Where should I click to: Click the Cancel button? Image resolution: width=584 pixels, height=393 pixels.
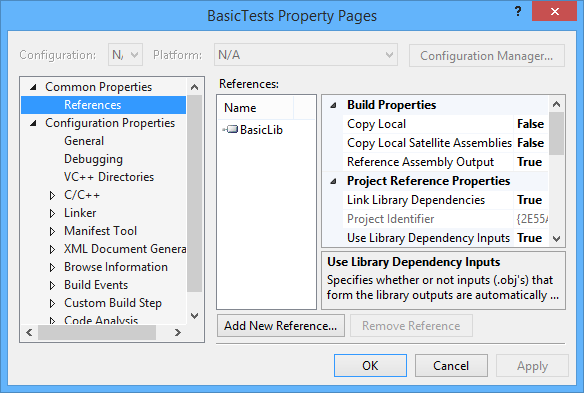(451, 365)
